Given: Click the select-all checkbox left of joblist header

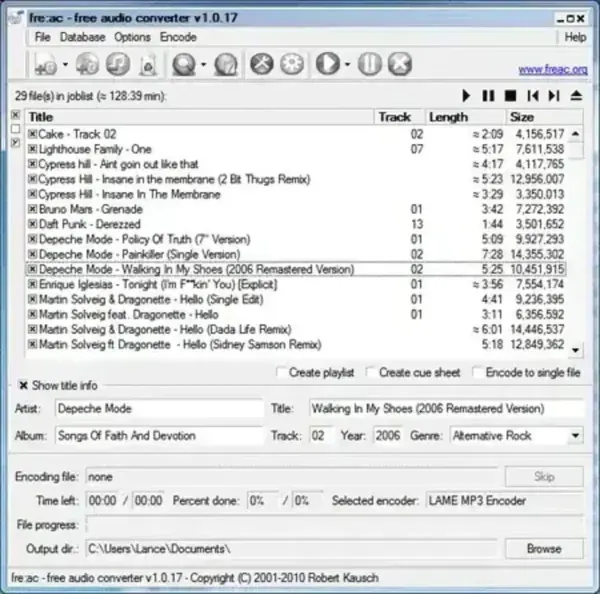Looking at the screenshot, I should [16, 114].
